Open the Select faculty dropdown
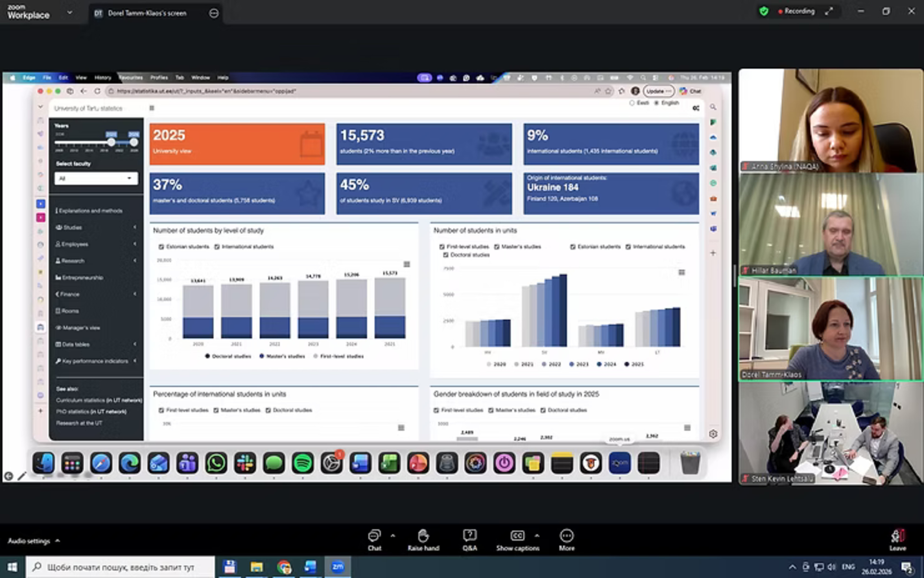924x578 pixels. click(x=96, y=179)
